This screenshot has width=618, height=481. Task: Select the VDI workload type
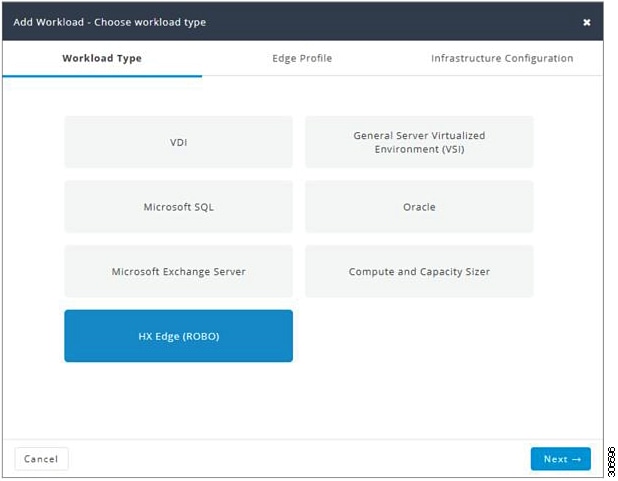179,142
